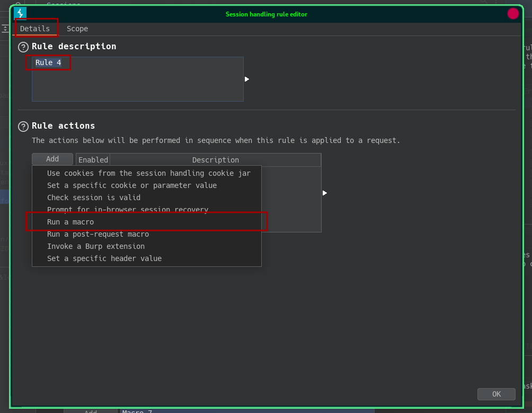Viewport: 532px width, 413px height.
Task: Click the arrow beside the actions table
Action: [x=325, y=193]
